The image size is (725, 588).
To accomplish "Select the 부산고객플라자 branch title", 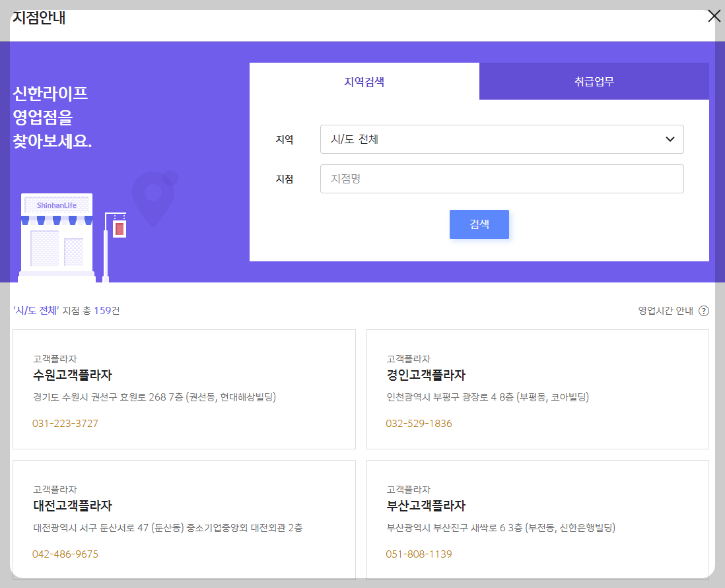I will [426, 506].
